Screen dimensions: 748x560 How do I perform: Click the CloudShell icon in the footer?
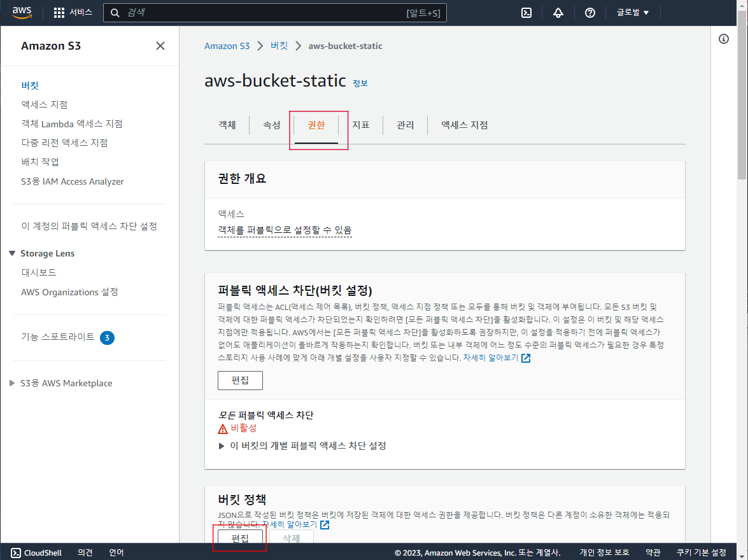pyautogui.click(x=16, y=552)
